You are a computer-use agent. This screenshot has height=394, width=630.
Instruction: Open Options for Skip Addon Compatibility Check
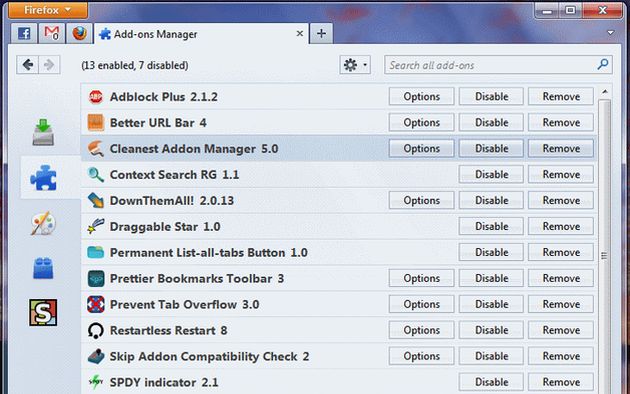pos(421,356)
